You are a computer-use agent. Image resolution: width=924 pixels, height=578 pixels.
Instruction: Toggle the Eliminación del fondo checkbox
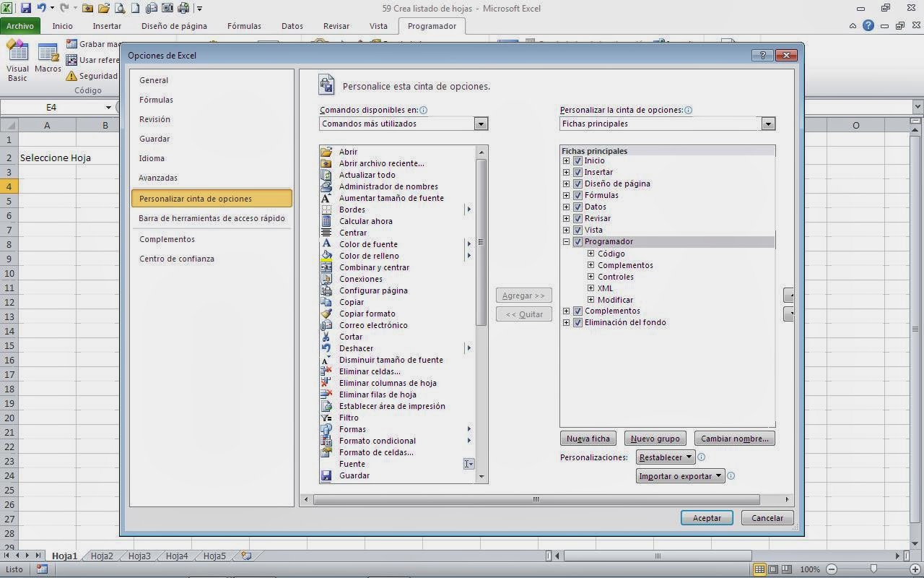click(577, 322)
